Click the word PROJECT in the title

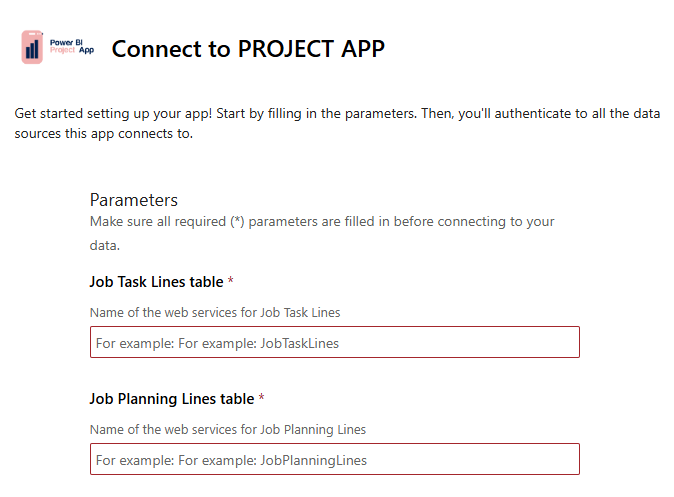point(286,49)
